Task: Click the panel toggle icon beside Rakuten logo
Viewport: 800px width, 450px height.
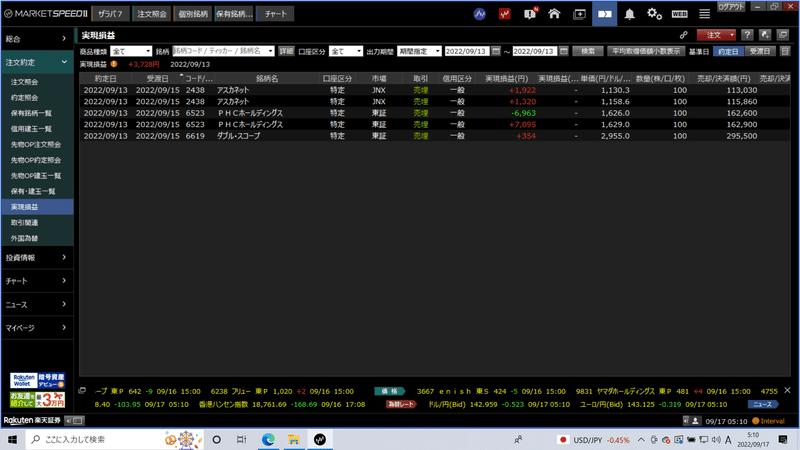Action: 74,421
